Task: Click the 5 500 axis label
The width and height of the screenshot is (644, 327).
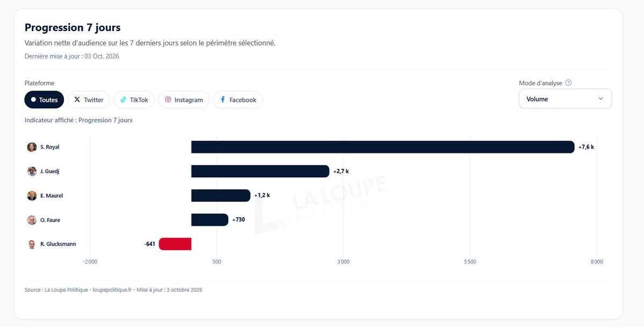Action: 470,262
